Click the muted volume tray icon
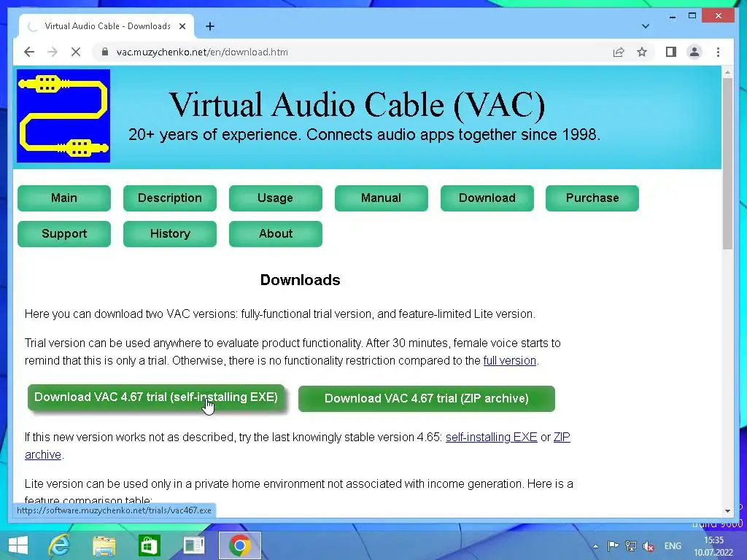747x560 pixels. [648, 546]
